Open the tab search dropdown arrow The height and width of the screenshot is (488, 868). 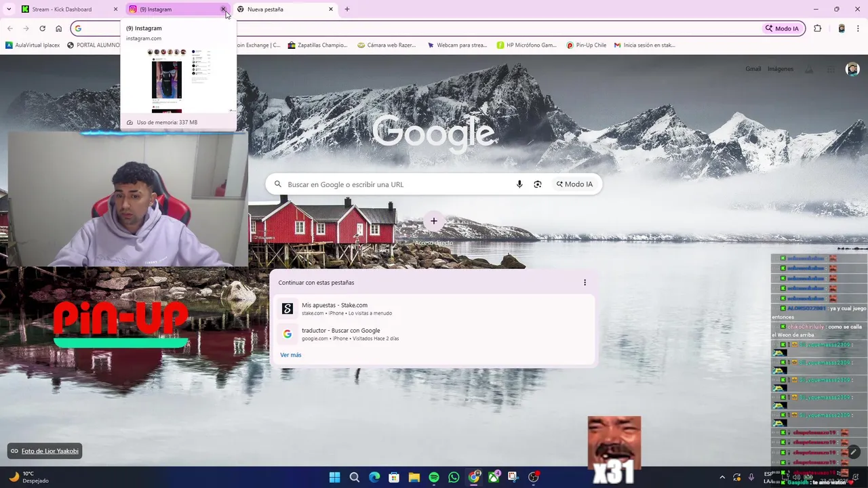(x=9, y=9)
